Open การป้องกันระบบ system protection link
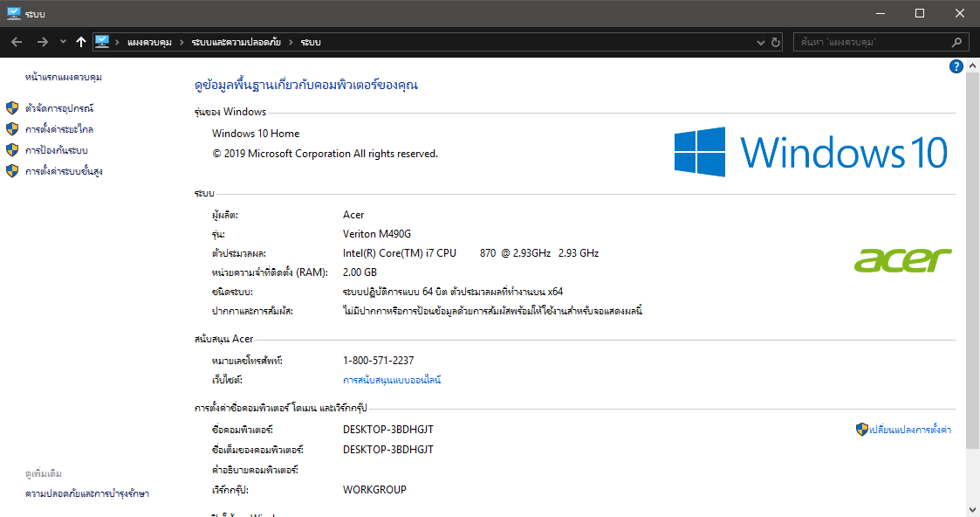Viewport: 980px width, 517px height. [x=56, y=150]
